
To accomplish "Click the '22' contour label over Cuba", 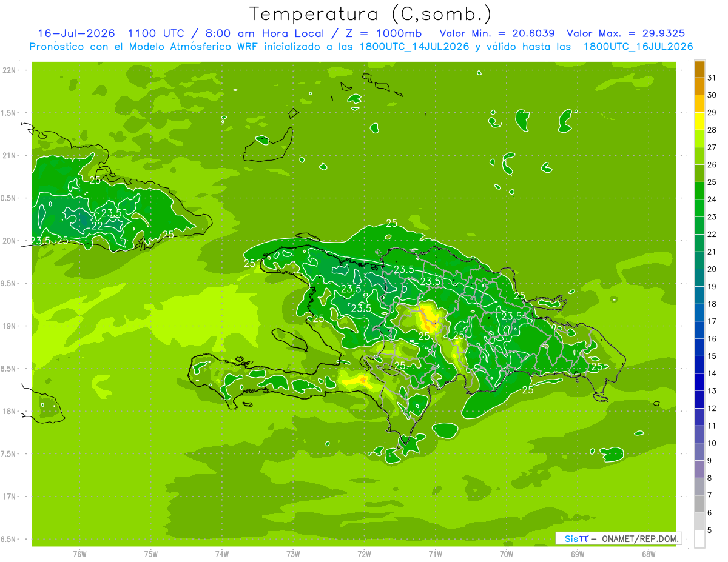I will click(97, 226).
